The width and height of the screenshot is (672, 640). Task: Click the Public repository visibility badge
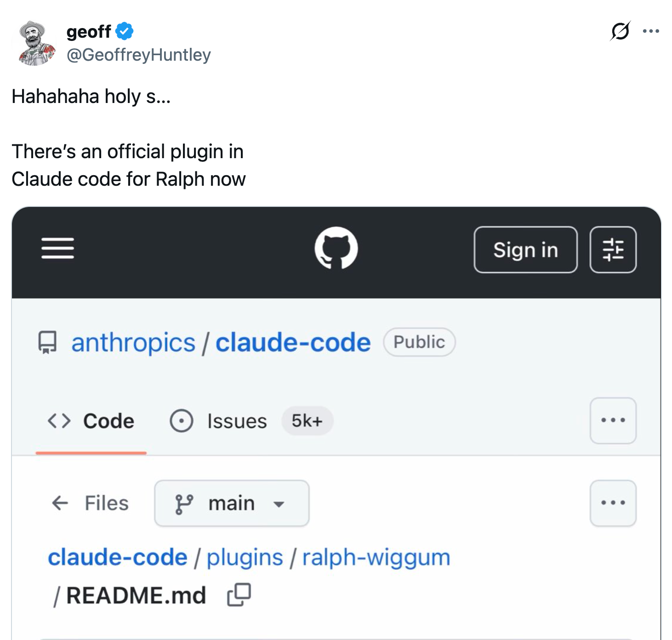tap(418, 341)
